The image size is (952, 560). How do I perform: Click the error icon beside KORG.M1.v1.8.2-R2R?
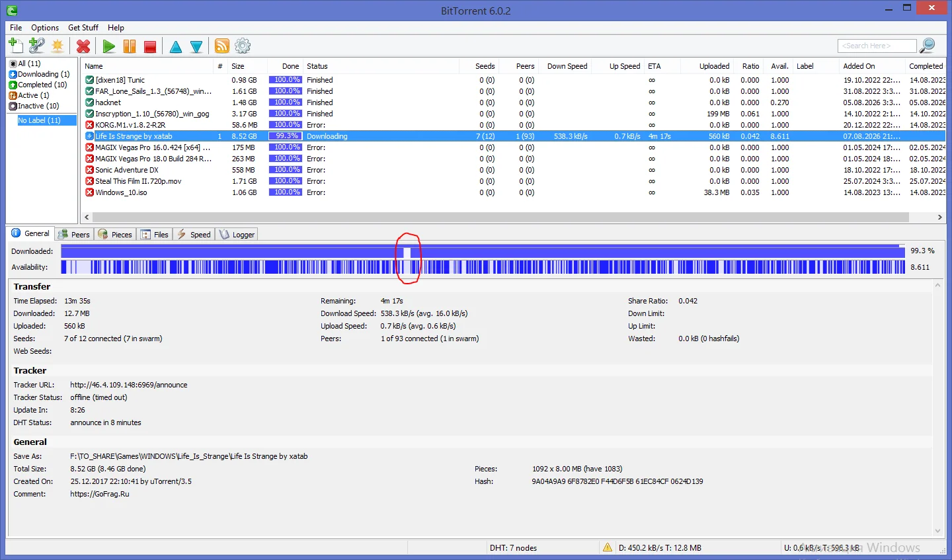pos(89,125)
